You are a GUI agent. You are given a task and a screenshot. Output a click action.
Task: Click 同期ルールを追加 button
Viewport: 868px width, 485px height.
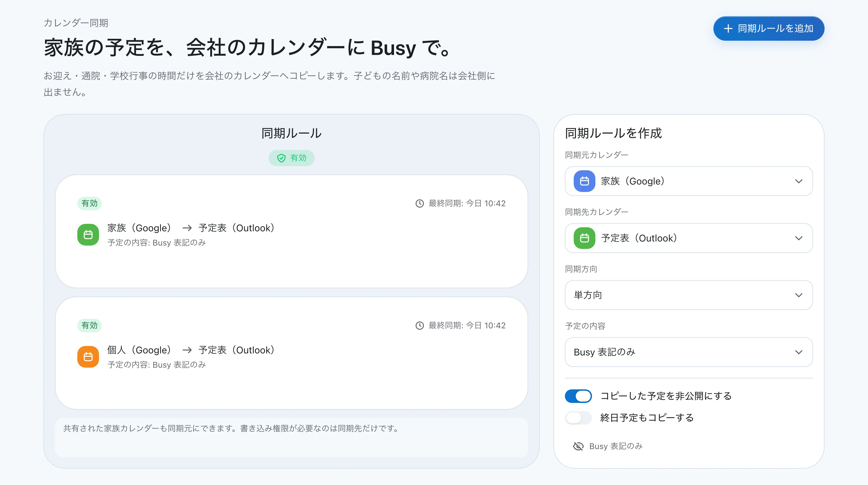[769, 29]
